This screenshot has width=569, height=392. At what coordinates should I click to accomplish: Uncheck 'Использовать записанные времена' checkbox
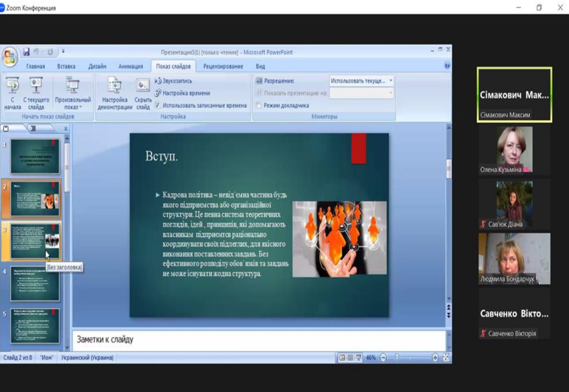click(158, 105)
